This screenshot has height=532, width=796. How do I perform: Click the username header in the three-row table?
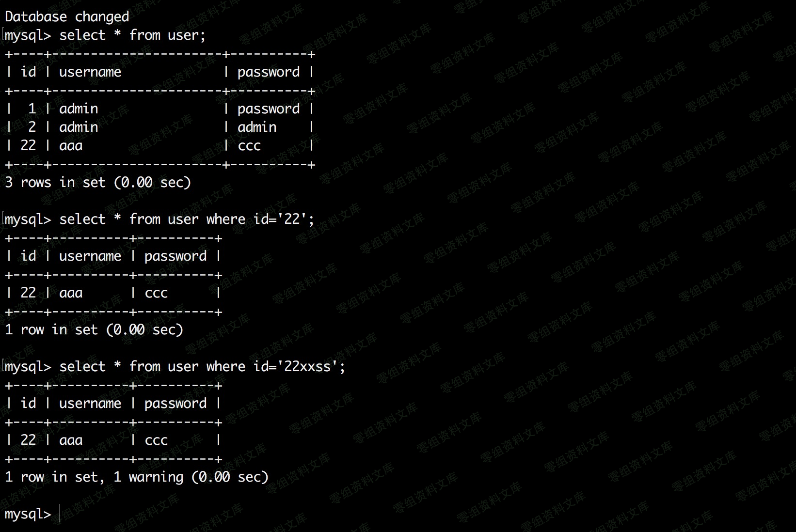pos(90,72)
